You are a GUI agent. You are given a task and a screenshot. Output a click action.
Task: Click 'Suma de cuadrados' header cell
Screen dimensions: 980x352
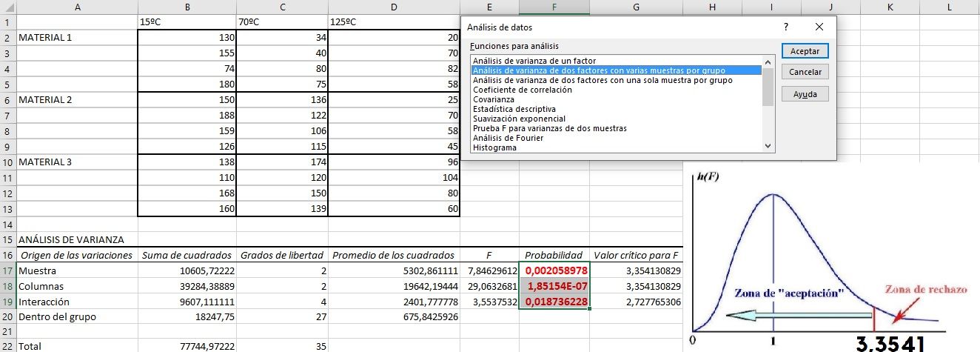click(187, 255)
